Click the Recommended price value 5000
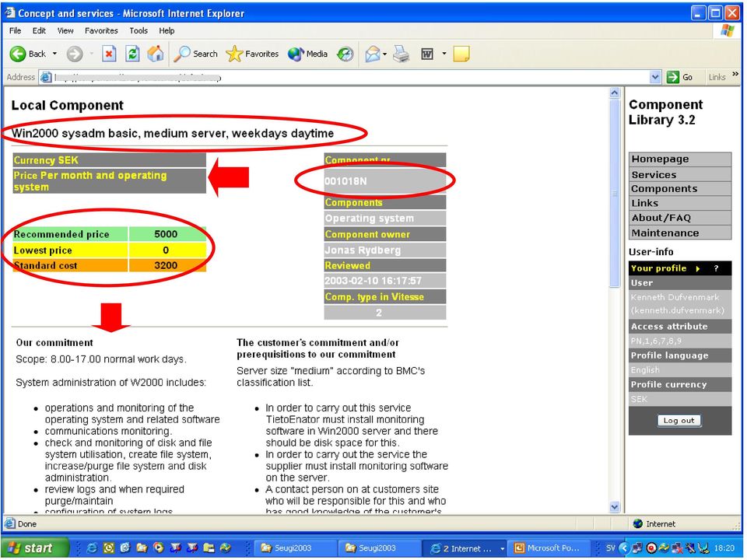This screenshot has width=747, height=560. 166,234
